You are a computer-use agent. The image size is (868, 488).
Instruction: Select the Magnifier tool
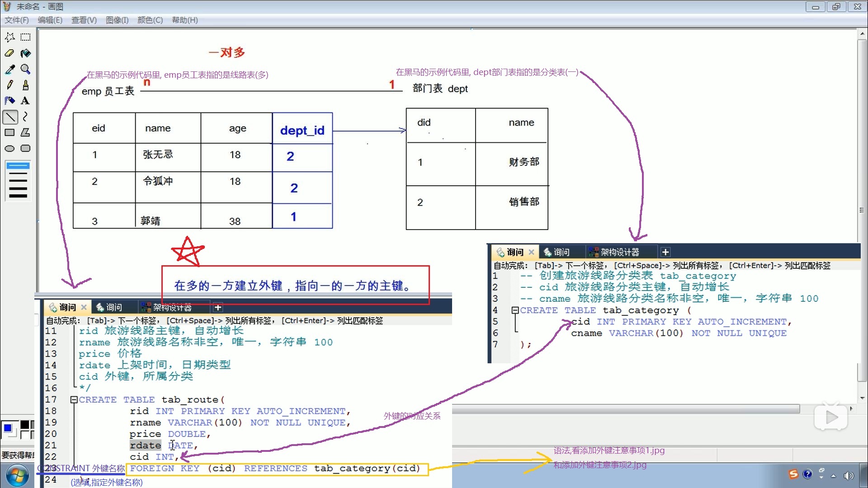[x=26, y=69]
